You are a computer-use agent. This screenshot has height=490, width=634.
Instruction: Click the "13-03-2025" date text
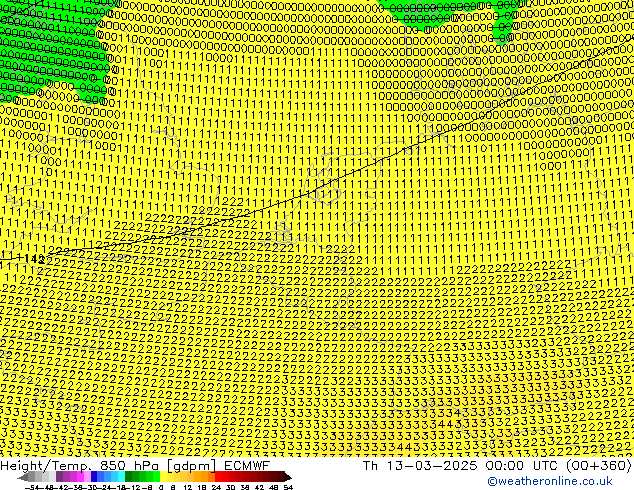point(431,466)
